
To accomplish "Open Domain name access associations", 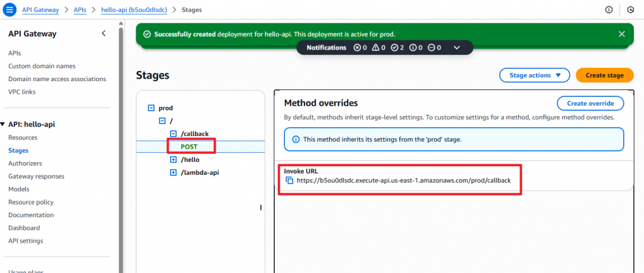I will point(57,79).
